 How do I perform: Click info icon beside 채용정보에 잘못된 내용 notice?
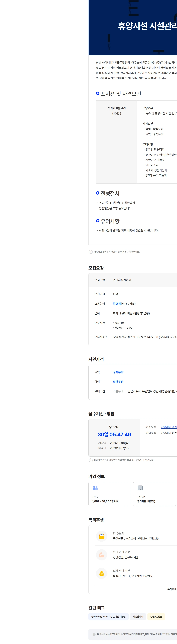pyautogui.click(x=91, y=252)
